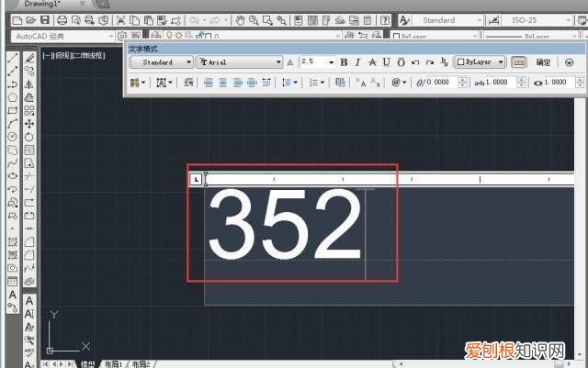
Task: Open the Arial font dropdown
Action: point(240,62)
